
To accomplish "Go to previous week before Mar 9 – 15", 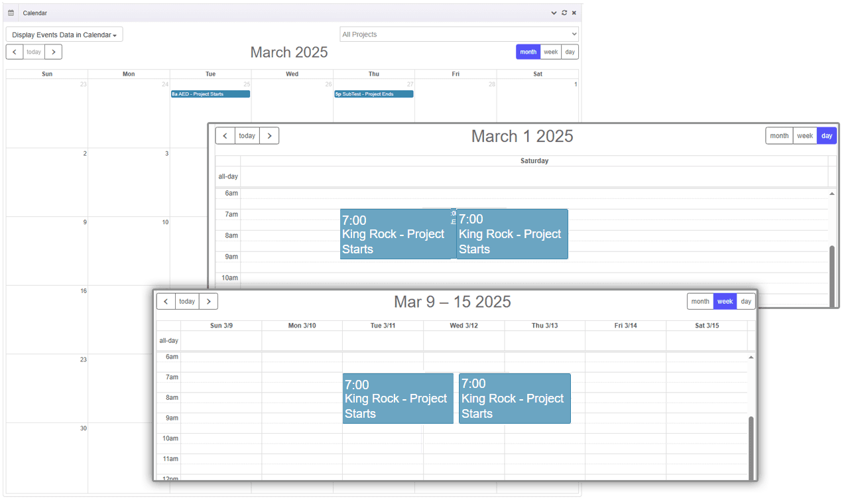I will [166, 301].
